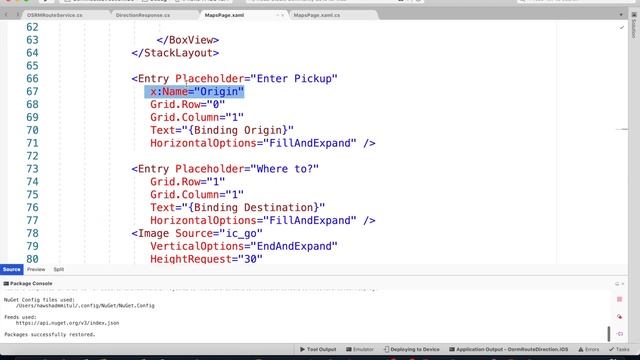
Task: Click the Entry Placeholder="Where to?" line
Action: point(225,169)
